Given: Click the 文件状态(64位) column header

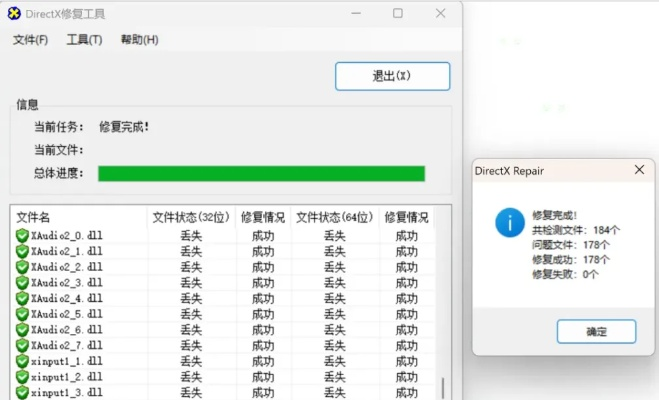Looking at the screenshot, I should pyautogui.click(x=335, y=217).
